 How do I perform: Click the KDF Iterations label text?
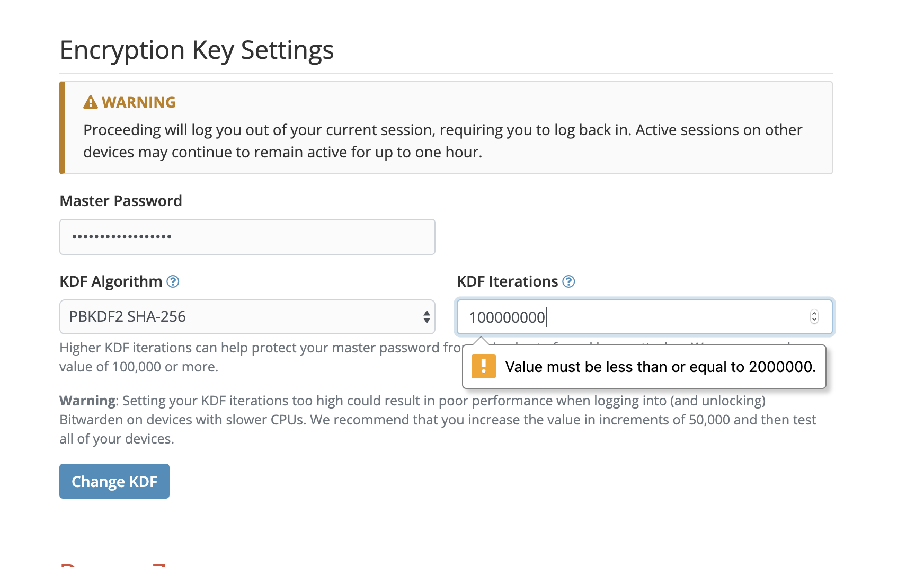pyautogui.click(x=507, y=281)
